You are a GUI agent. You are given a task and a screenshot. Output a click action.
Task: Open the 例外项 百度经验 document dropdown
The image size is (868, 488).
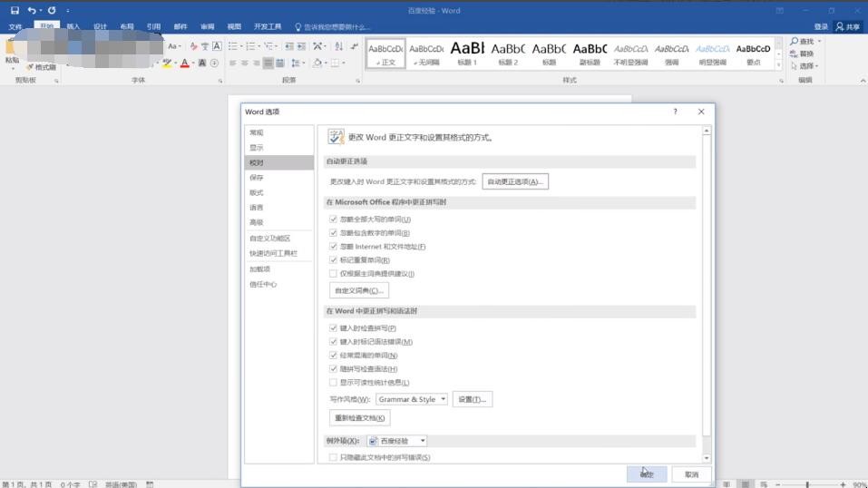point(423,441)
